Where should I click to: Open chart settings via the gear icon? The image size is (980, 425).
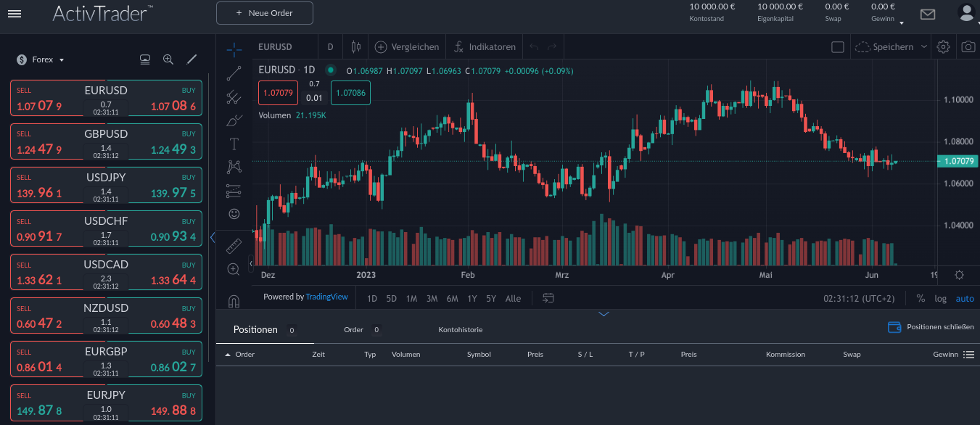[943, 46]
